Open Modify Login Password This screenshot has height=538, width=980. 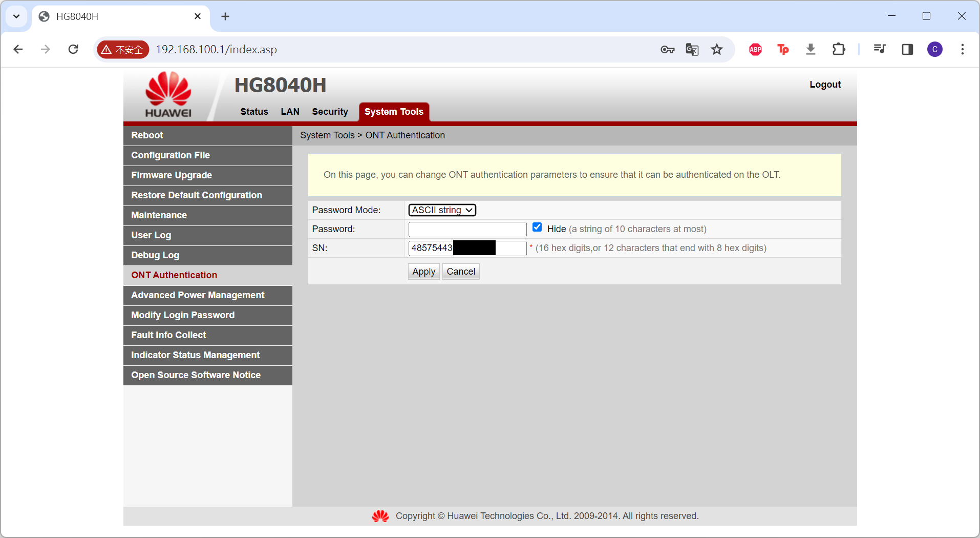coord(208,315)
